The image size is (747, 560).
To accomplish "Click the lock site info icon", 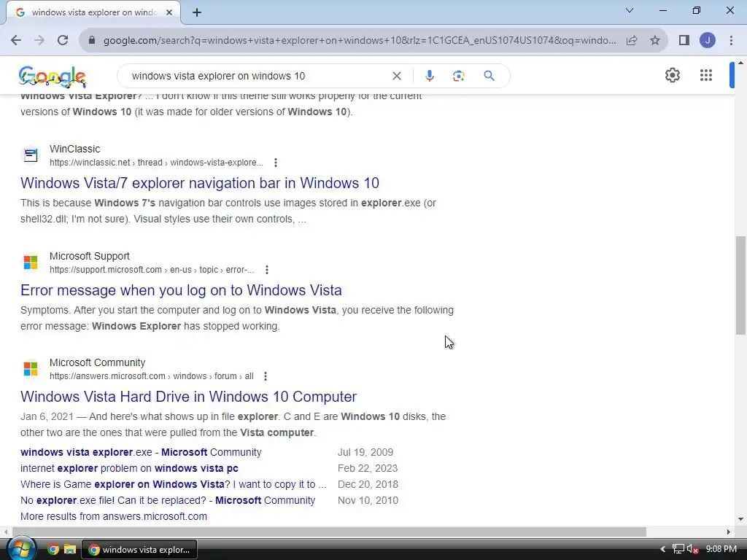I will [92, 41].
